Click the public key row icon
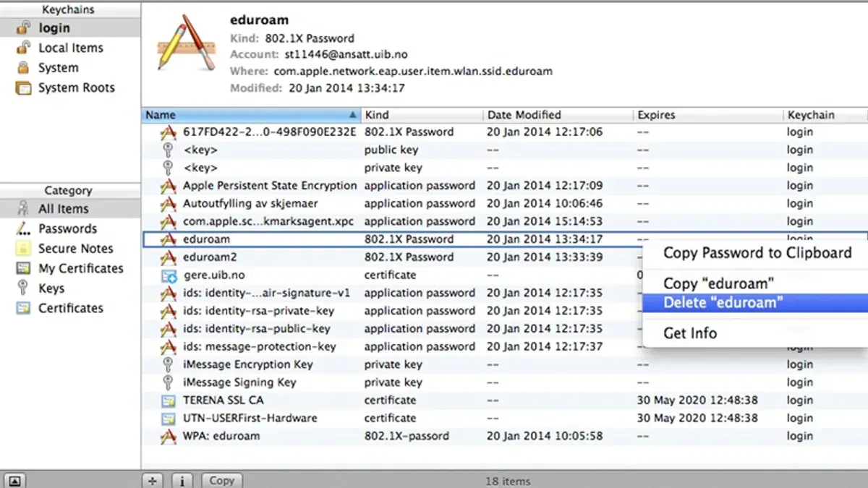This screenshot has width=868, height=488. pyautogui.click(x=168, y=150)
